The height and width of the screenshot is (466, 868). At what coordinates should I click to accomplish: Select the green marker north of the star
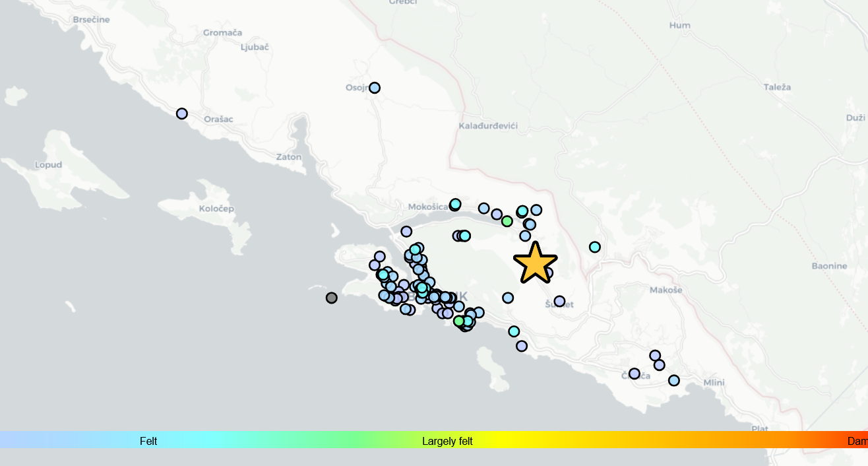[x=507, y=221]
